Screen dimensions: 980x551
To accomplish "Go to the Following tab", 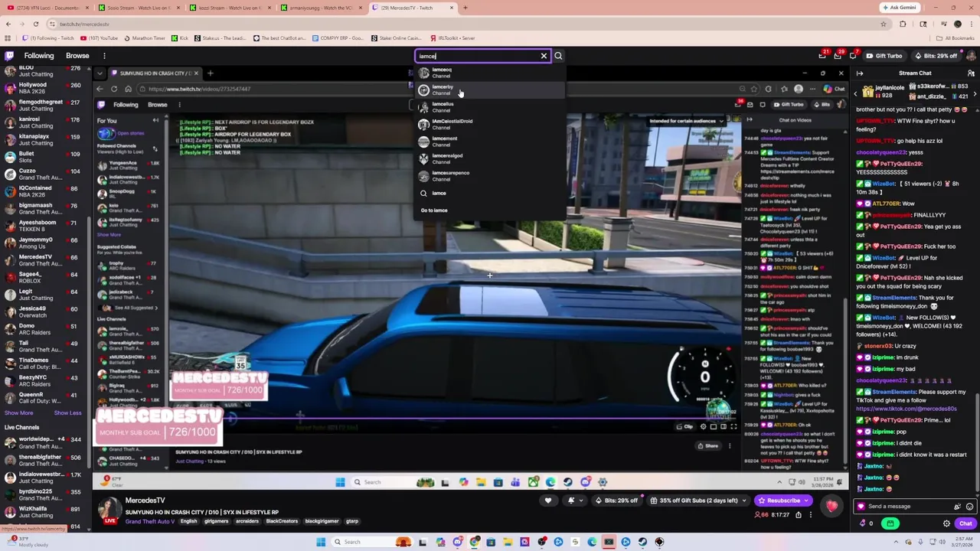I will [x=38, y=56].
